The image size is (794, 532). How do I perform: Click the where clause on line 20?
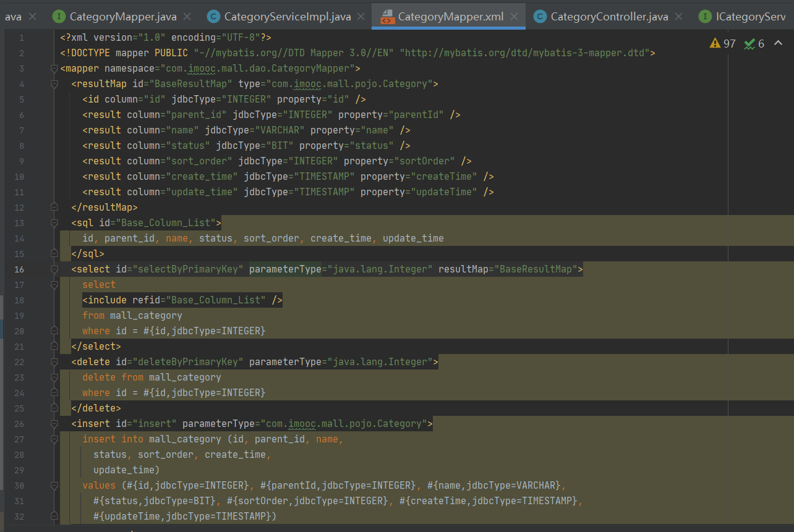pyautogui.click(x=174, y=331)
